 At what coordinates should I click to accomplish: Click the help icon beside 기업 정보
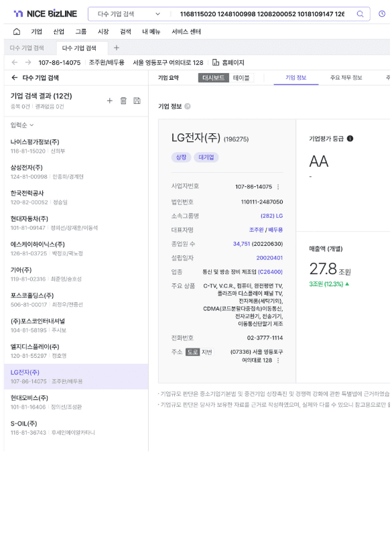point(187,107)
